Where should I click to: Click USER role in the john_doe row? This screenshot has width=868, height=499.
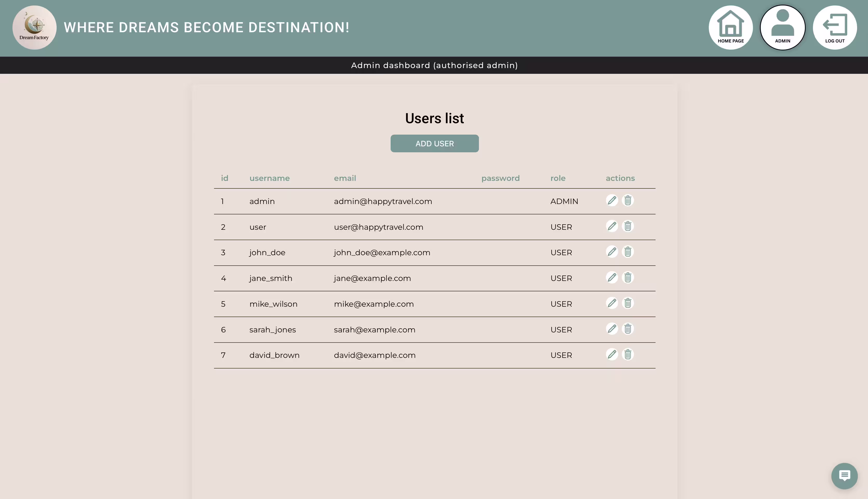click(561, 253)
